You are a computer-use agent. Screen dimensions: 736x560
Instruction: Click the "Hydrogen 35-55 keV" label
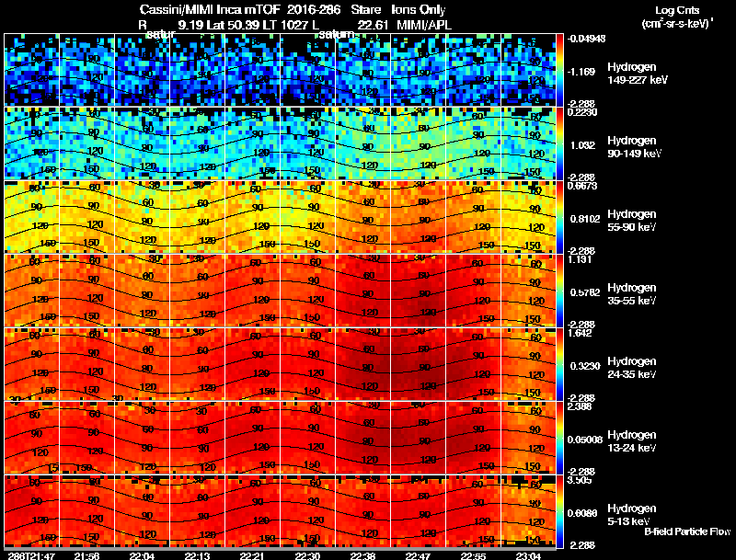tap(632, 294)
